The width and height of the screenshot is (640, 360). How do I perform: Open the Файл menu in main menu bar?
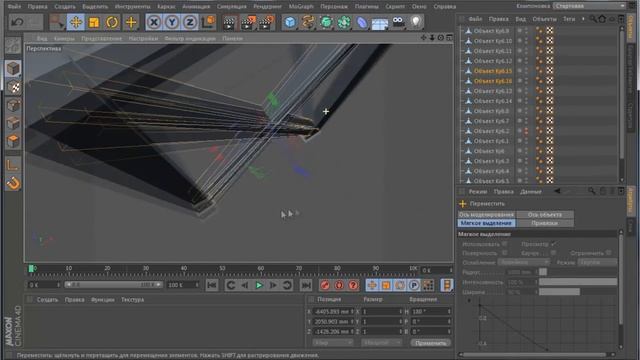pos(14,7)
